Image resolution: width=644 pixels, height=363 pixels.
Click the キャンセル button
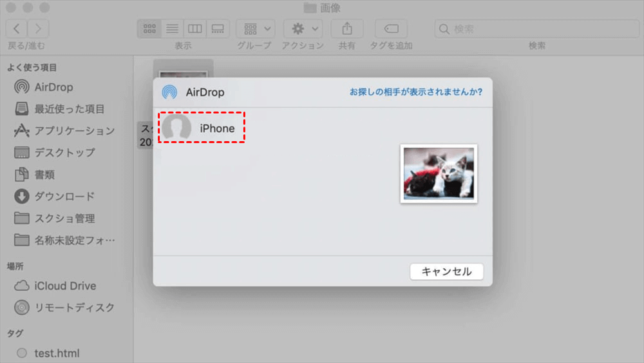coord(446,271)
